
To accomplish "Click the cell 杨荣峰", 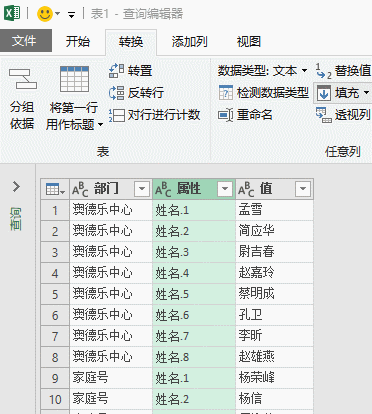I will (x=274, y=378).
